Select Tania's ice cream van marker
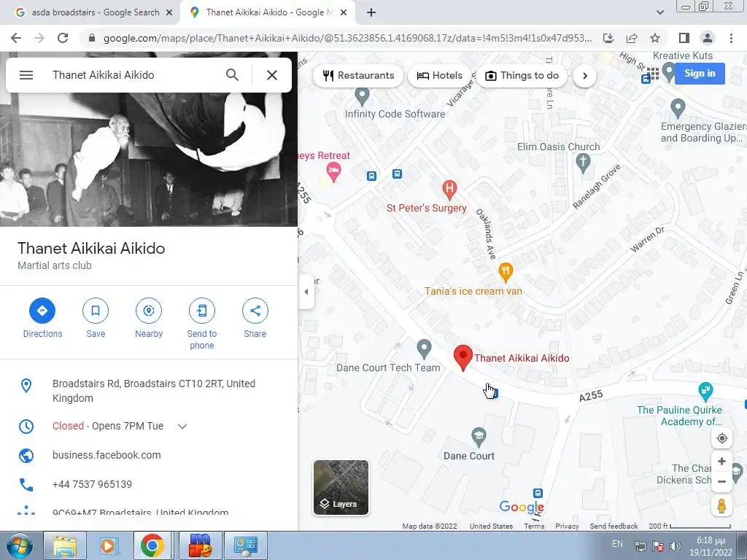747x560 pixels. (x=506, y=273)
